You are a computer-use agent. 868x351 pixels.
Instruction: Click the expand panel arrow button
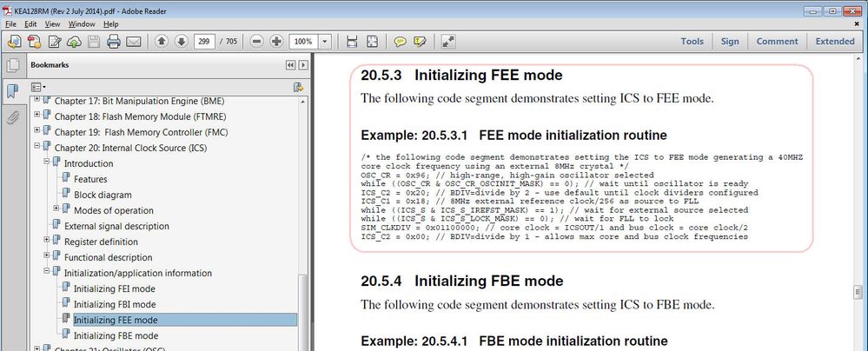coord(303,65)
